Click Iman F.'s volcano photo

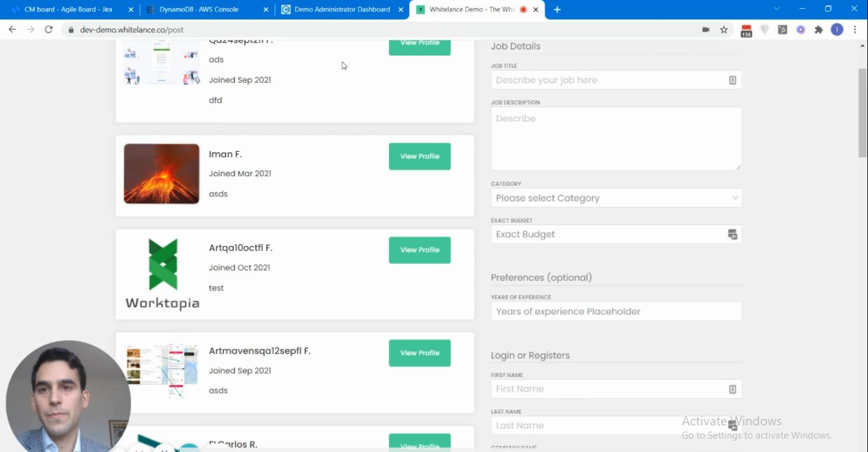click(161, 174)
